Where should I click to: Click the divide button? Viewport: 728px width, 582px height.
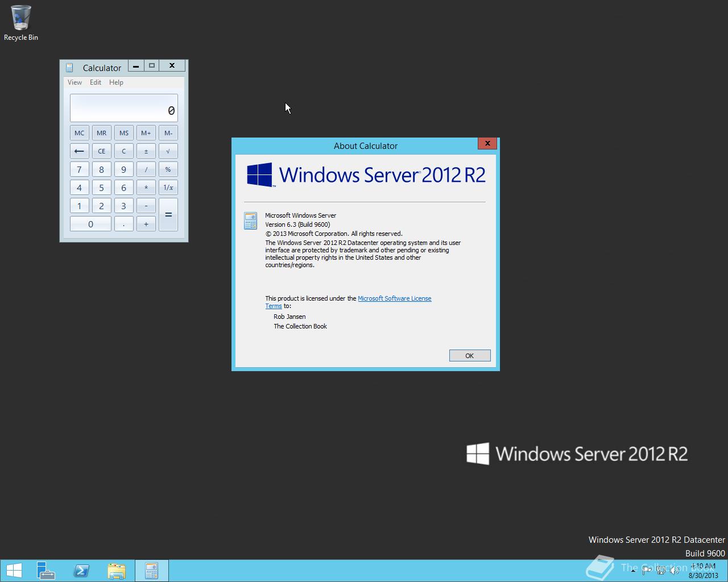coord(146,169)
